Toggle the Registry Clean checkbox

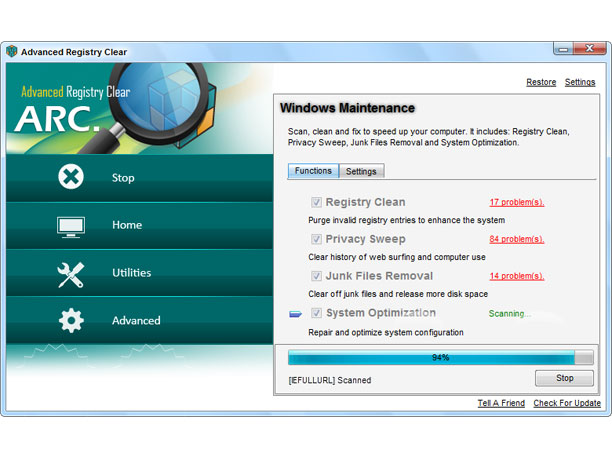pos(316,202)
